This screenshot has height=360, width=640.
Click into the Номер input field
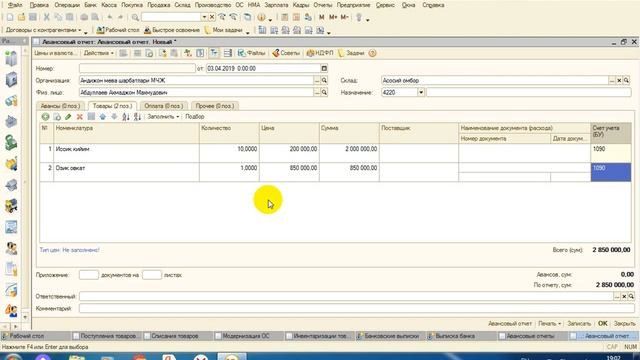coord(137,68)
